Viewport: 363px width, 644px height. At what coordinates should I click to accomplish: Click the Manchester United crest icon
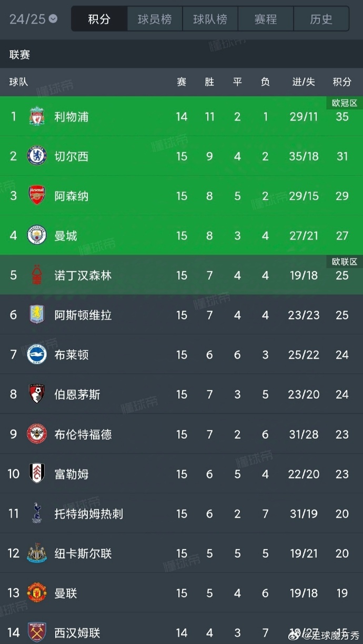click(x=37, y=593)
